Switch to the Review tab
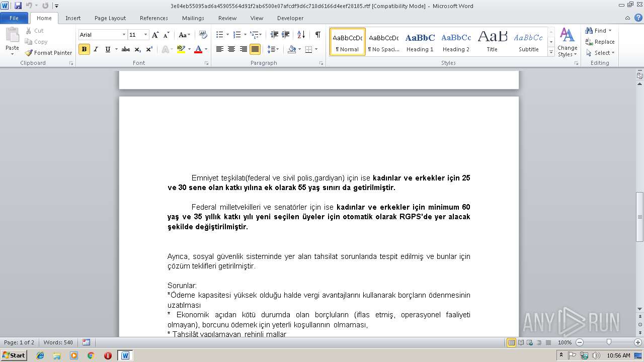Image resolution: width=644 pixels, height=362 pixels. (227, 18)
